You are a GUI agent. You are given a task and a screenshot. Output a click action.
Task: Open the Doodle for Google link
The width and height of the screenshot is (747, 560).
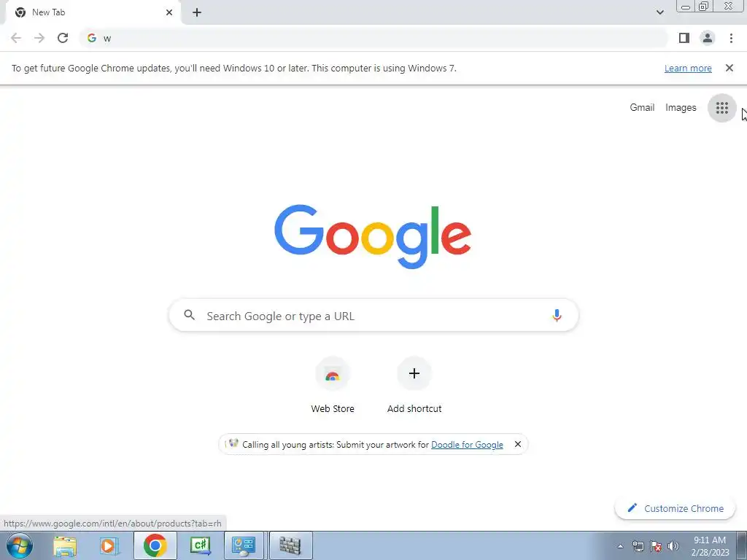467,444
